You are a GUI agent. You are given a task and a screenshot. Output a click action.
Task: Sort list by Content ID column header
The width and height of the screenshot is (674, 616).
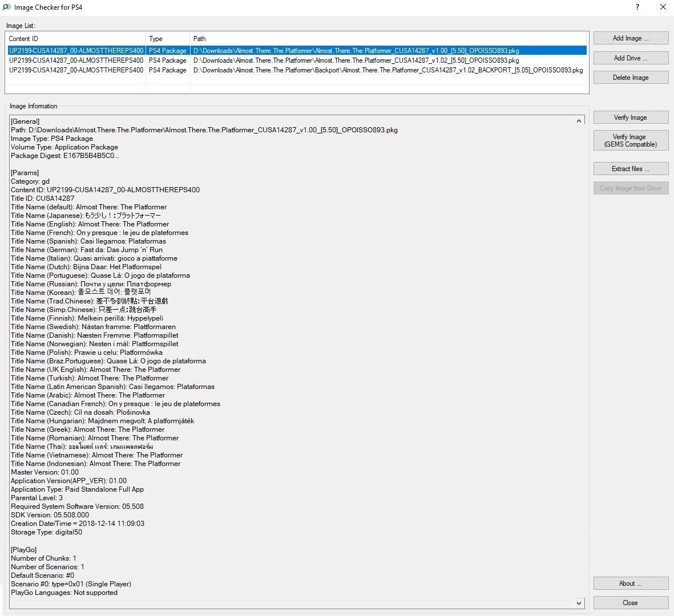click(x=75, y=39)
